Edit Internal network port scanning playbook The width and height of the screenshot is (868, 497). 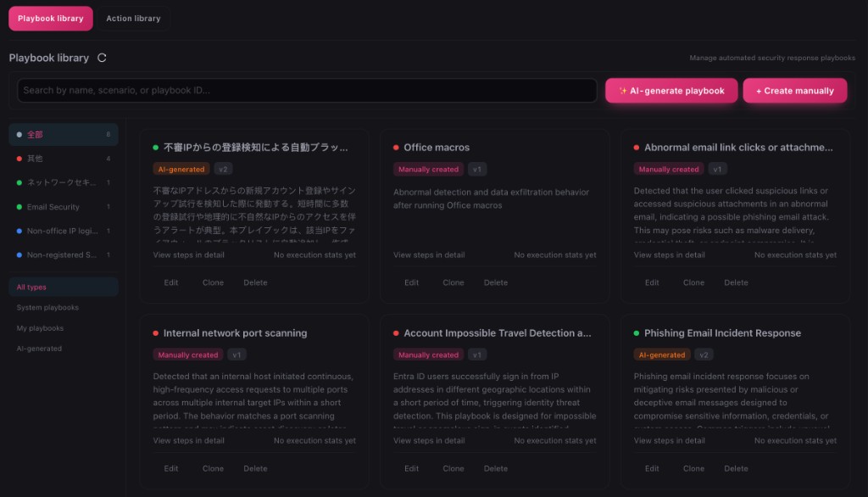171,468
